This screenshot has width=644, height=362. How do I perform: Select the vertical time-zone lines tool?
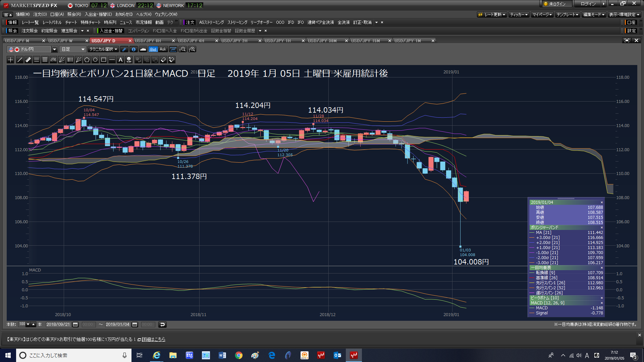pos(70,60)
